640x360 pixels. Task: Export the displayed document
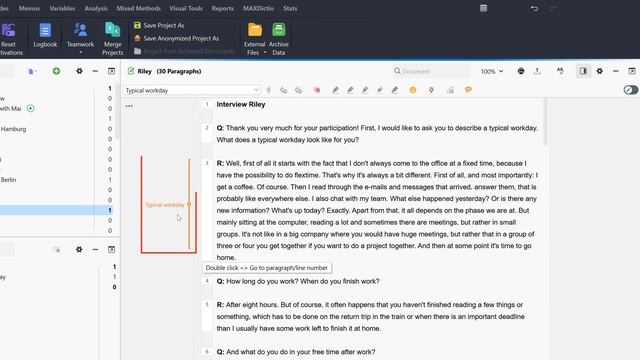537,71
